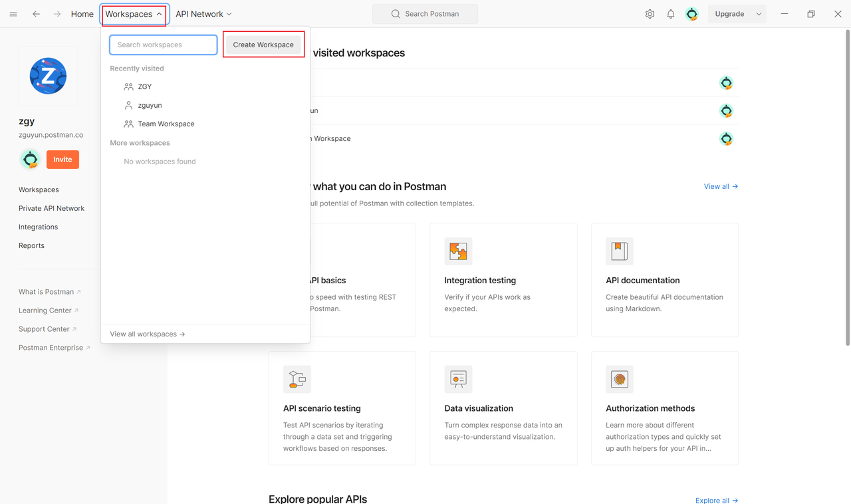Go to the Home tab
This screenshot has width=851, height=504.
pos(82,14)
